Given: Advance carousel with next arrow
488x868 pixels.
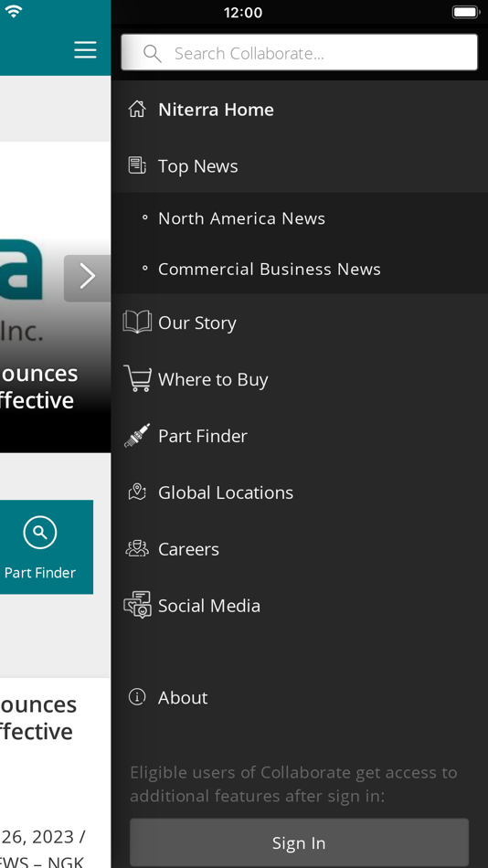Looking at the screenshot, I should pyautogui.click(x=88, y=278).
